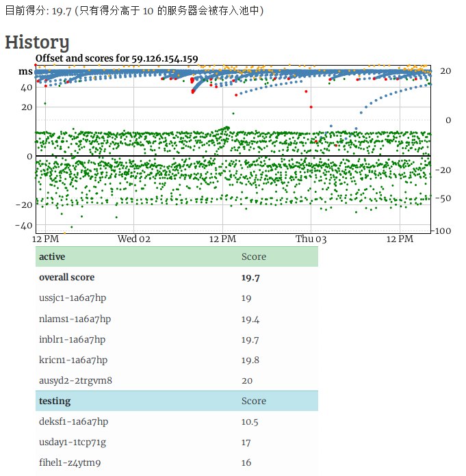Click the current score text at page top
The height and width of the screenshot is (476, 466).
coord(134,11)
